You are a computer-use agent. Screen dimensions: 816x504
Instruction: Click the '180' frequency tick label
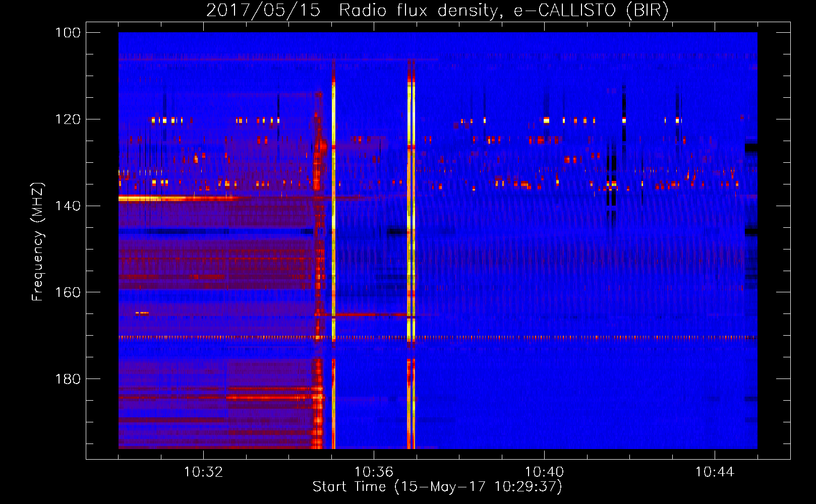pyautogui.click(x=68, y=379)
